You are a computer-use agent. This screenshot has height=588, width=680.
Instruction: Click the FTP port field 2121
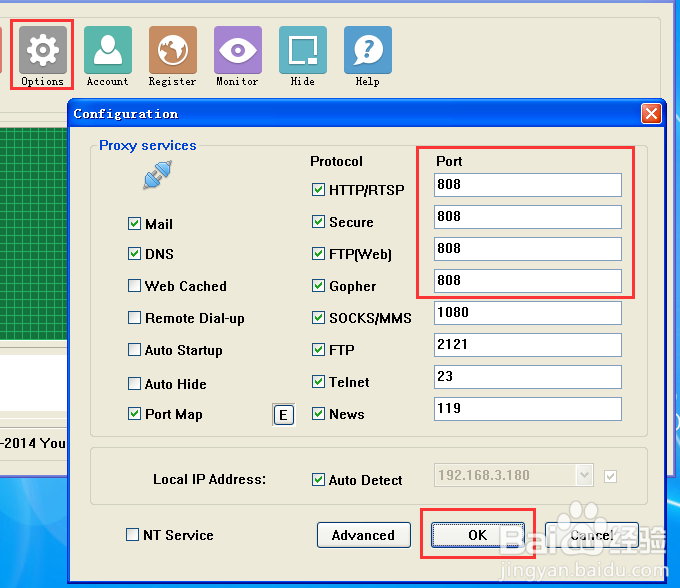528,345
